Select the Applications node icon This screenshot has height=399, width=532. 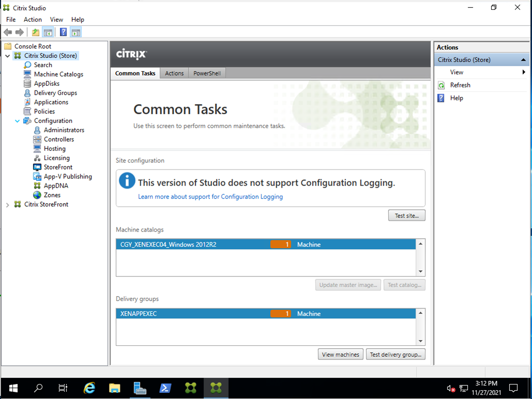coord(27,102)
